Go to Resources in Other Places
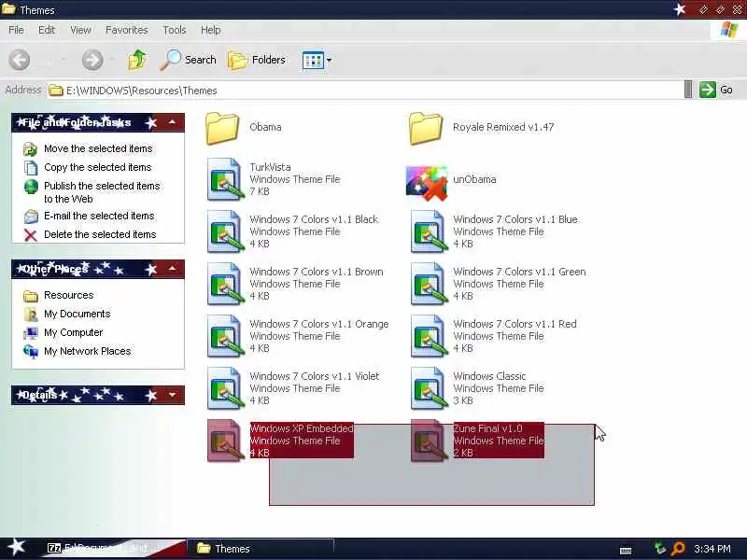The width and height of the screenshot is (747, 560). (x=68, y=295)
